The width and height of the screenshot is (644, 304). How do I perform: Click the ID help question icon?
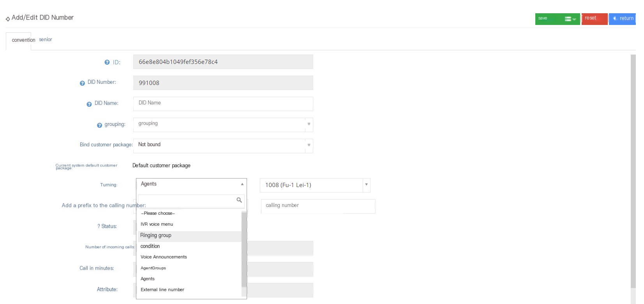107,62
